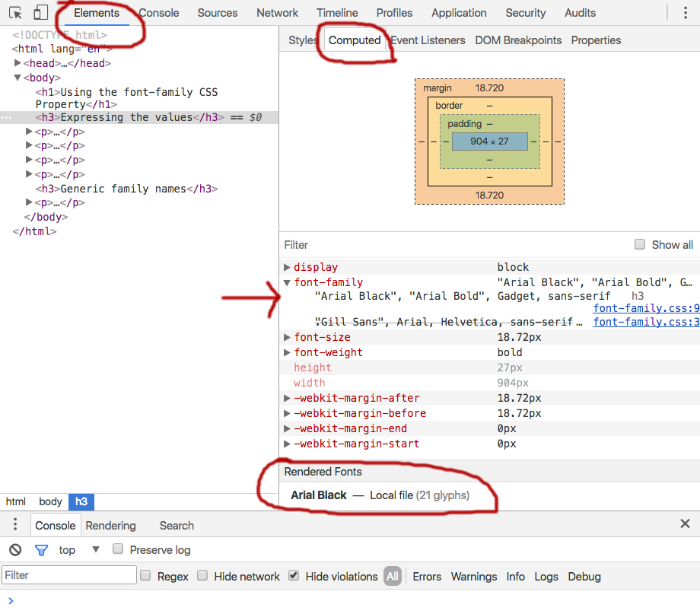Screen dimensions: 700x614
Task: Filter console to Info
Action: click(x=515, y=577)
